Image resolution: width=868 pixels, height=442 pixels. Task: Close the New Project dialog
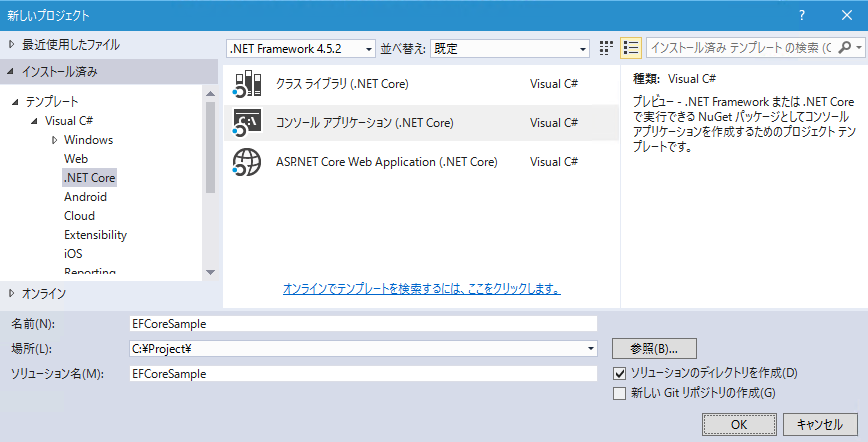pos(846,16)
